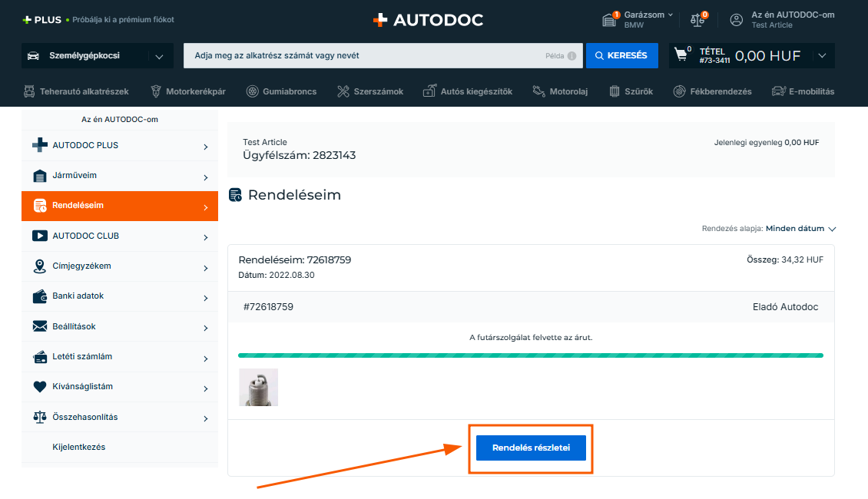Open the garage icon with notification badge

[x=610, y=19]
